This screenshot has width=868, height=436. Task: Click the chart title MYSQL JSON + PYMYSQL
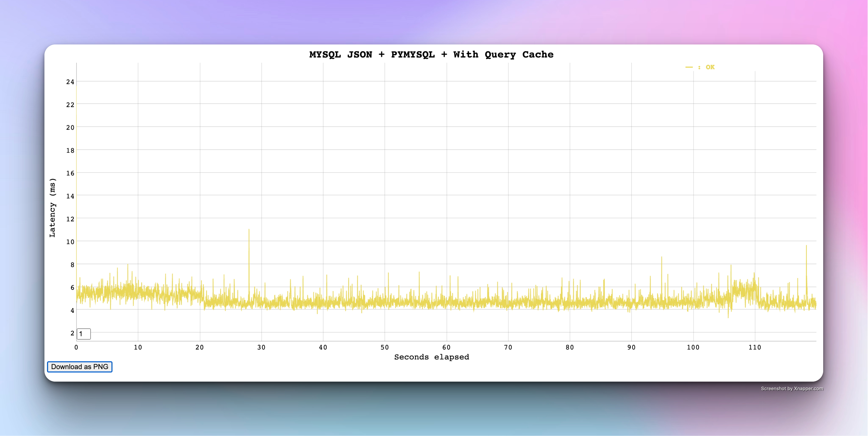pos(431,54)
